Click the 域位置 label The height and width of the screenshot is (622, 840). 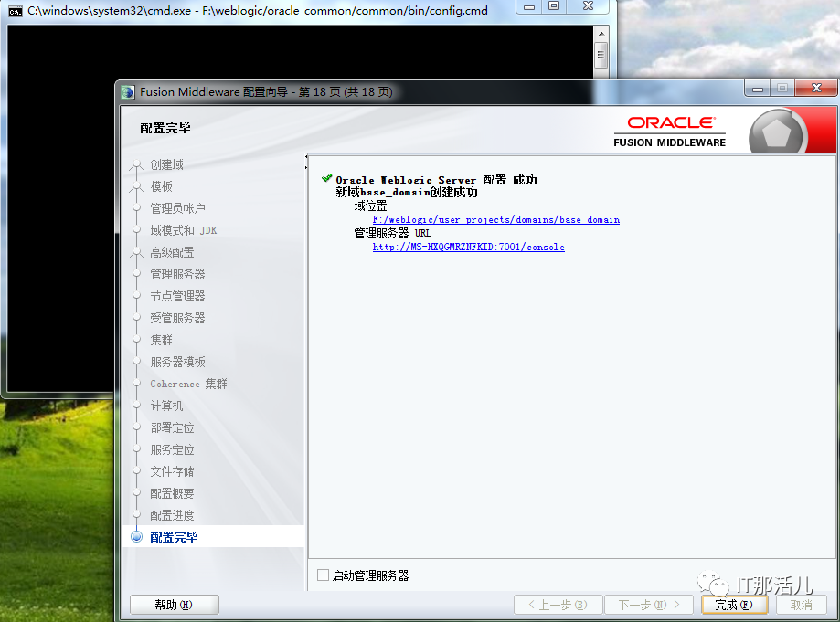pyautogui.click(x=370, y=206)
